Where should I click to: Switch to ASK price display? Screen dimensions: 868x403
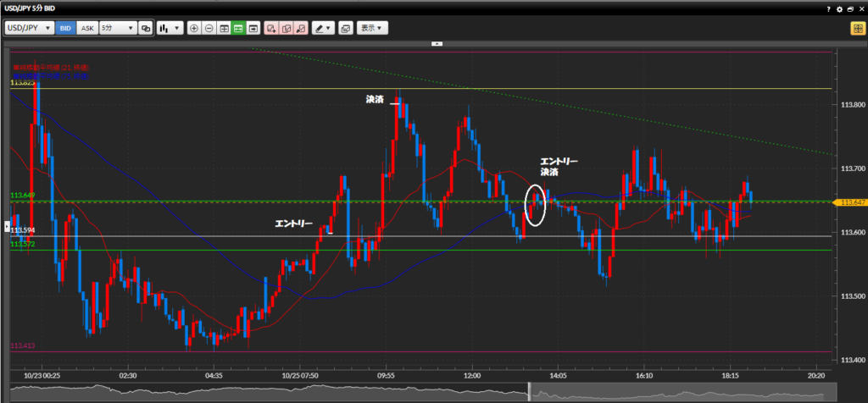click(87, 28)
